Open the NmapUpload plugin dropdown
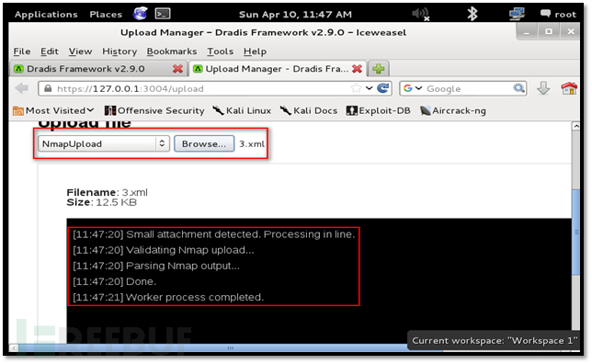Screen dimensions: 592x364 point(104,144)
